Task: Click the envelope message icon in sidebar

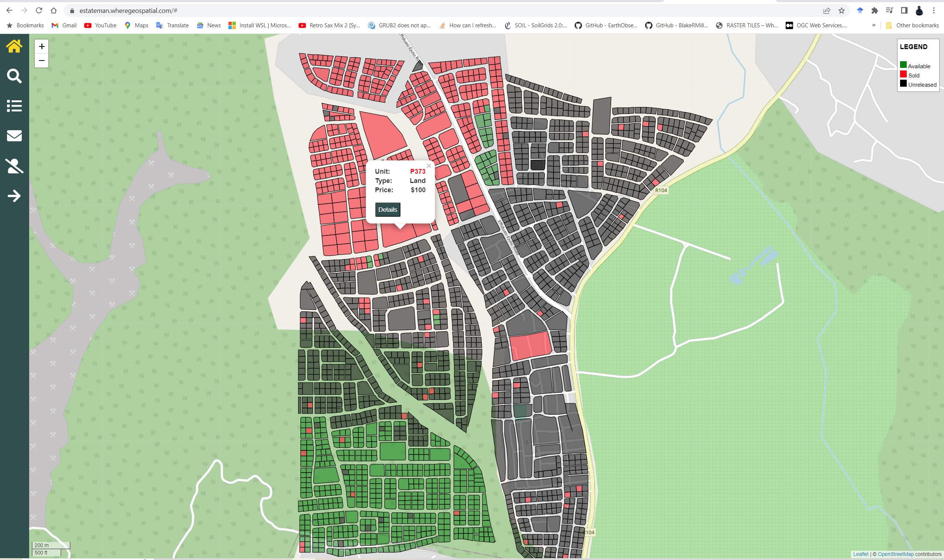Action: tap(14, 135)
